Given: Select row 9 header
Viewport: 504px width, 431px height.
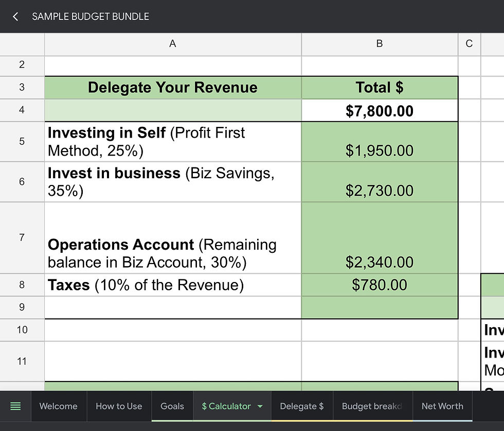Looking at the screenshot, I should 22,307.
